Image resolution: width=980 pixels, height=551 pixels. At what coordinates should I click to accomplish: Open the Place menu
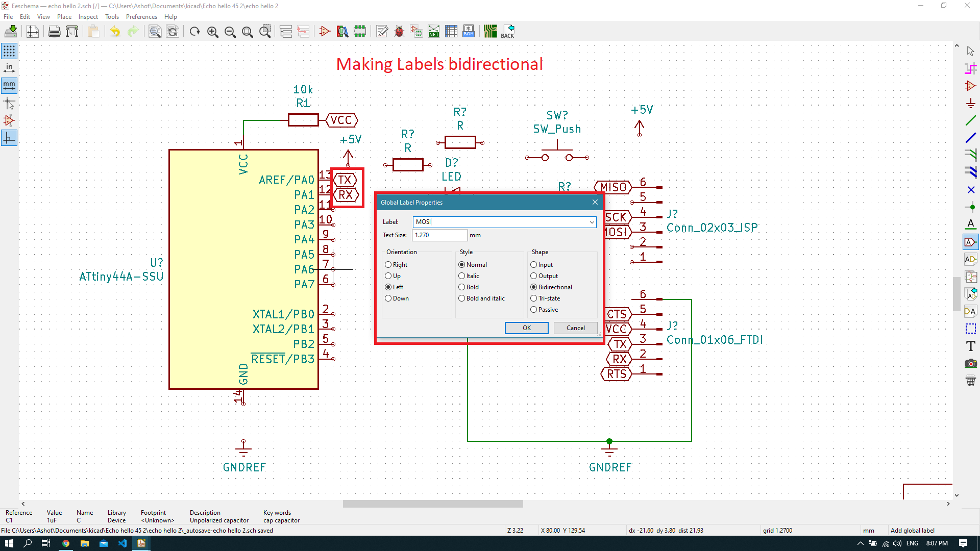pyautogui.click(x=64, y=17)
